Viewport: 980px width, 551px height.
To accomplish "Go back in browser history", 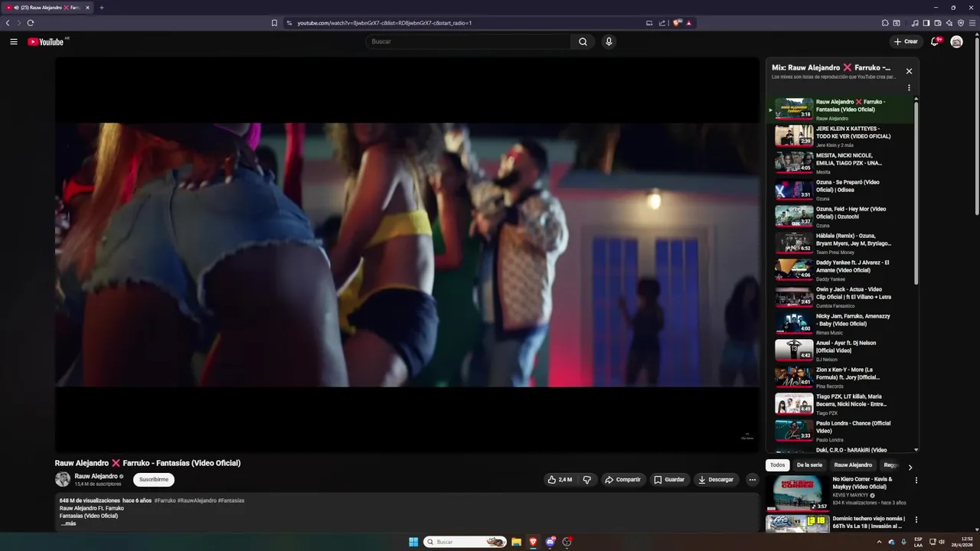I will 8,23.
